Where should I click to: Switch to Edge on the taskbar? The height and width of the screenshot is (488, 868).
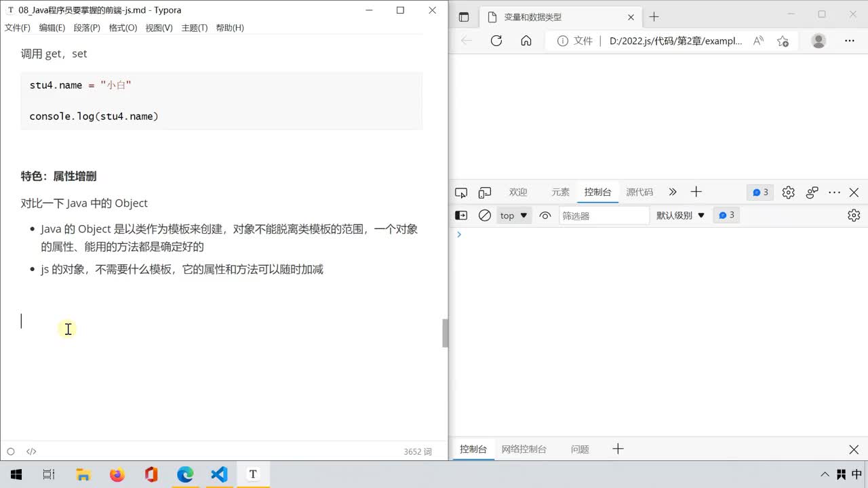pyautogui.click(x=185, y=474)
